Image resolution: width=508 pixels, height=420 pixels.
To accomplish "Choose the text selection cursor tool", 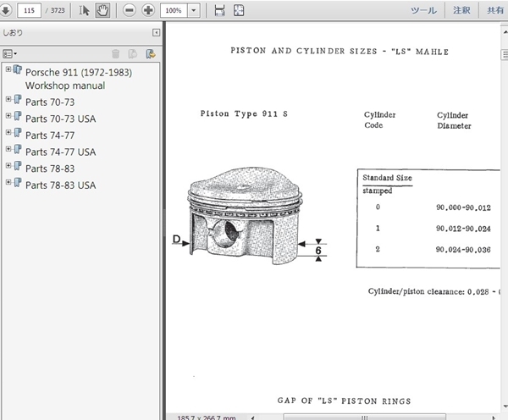I will tap(84, 10).
